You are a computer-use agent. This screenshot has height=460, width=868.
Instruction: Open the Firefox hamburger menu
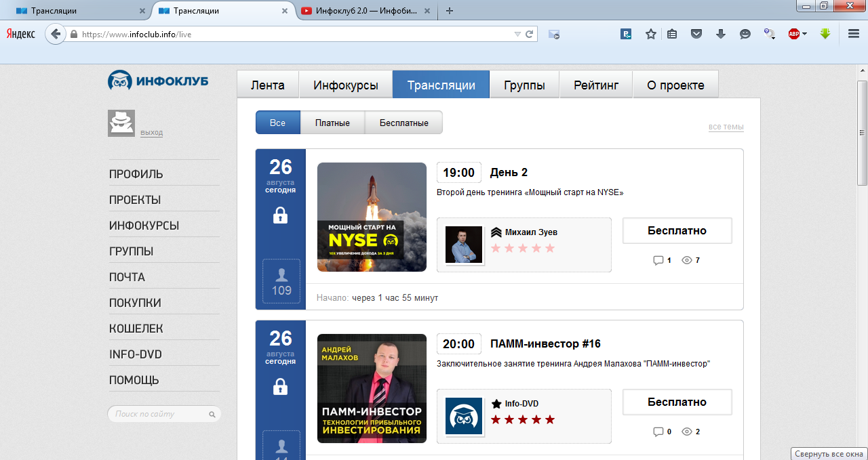coord(854,34)
